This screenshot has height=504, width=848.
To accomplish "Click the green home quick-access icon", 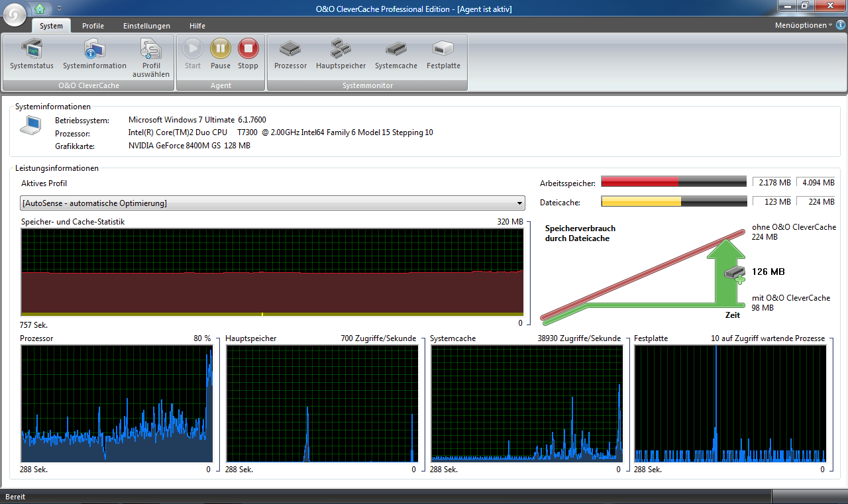I will pos(41,9).
